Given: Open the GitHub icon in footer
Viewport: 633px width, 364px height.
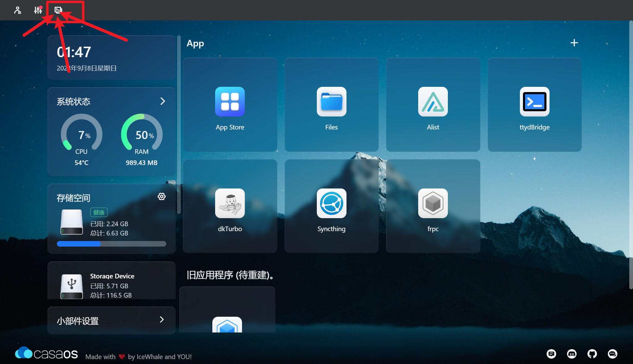Looking at the screenshot, I should (592, 354).
